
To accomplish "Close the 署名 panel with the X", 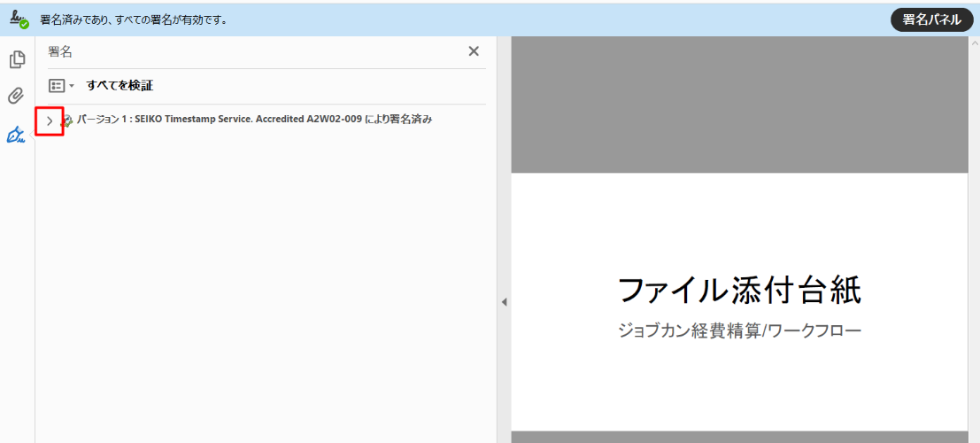I will coord(474,51).
